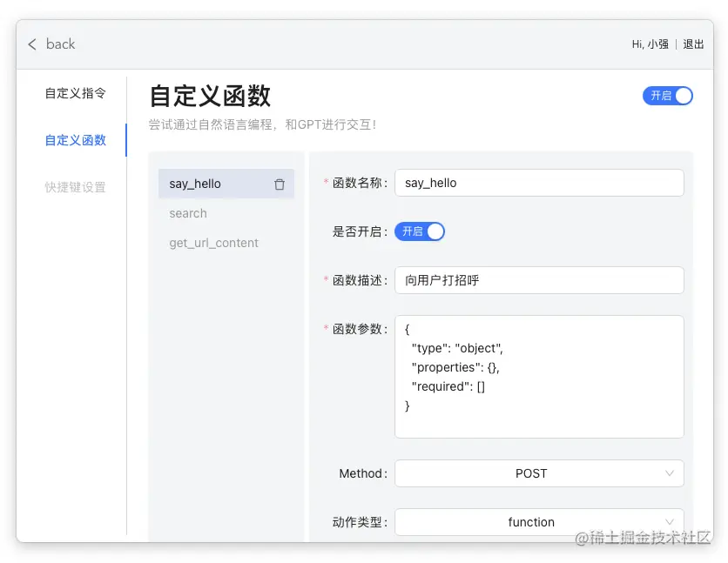Open the 自定义指令 sidebar section
The height and width of the screenshot is (563, 728).
coord(75,93)
